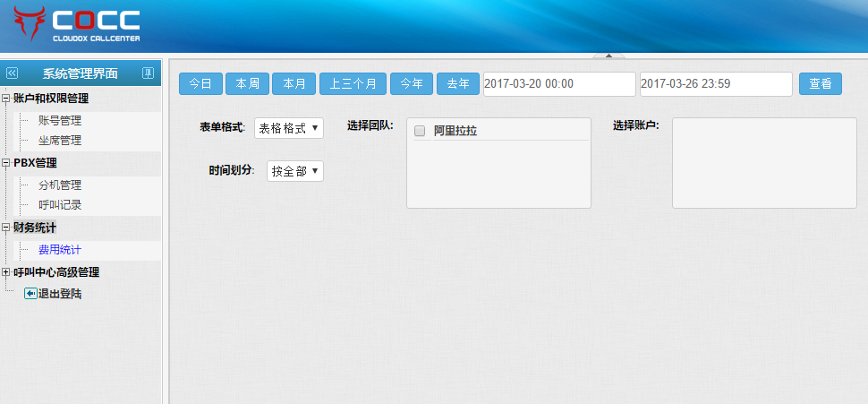The width and height of the screenshot is (868, 404).
Task: Open 账号管理 in the sidebar
Action: click(60, 120)
